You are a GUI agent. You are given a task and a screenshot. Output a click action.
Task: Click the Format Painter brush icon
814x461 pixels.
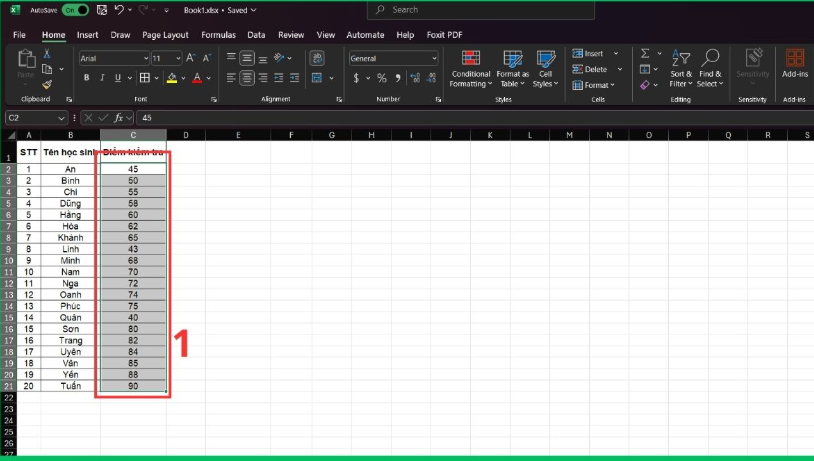point(47,84)
